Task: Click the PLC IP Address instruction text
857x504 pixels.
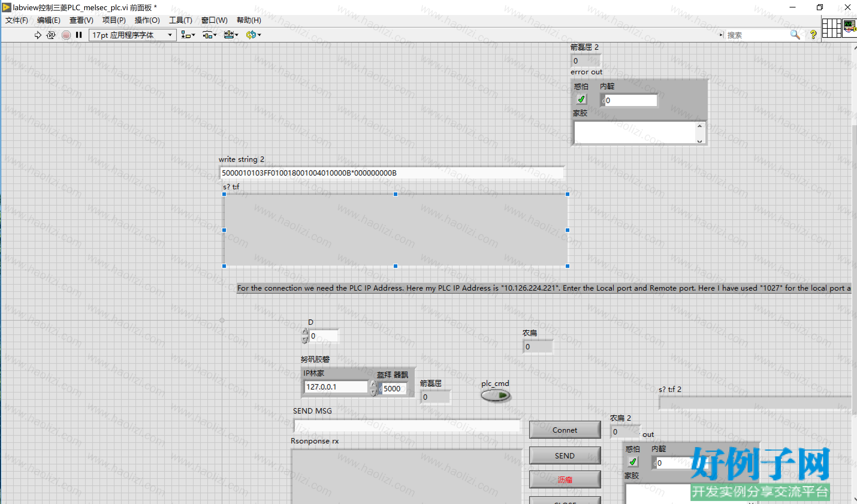Action: point(544,288)
